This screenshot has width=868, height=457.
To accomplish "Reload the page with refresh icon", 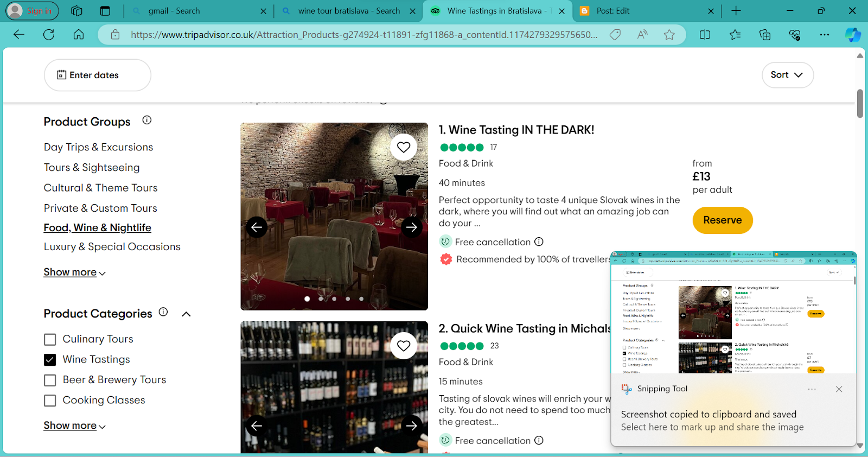I will (49, 35).
